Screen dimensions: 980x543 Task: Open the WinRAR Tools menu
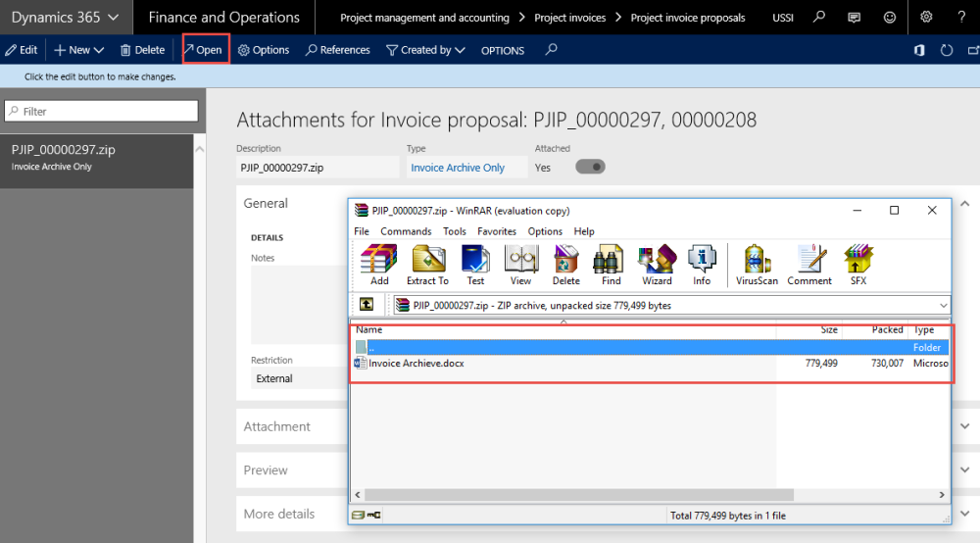pyautogui.click(x=455, y=231)
